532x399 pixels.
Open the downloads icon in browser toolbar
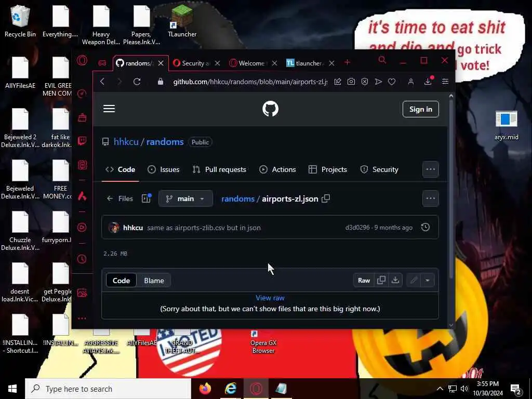pos(428,82)
